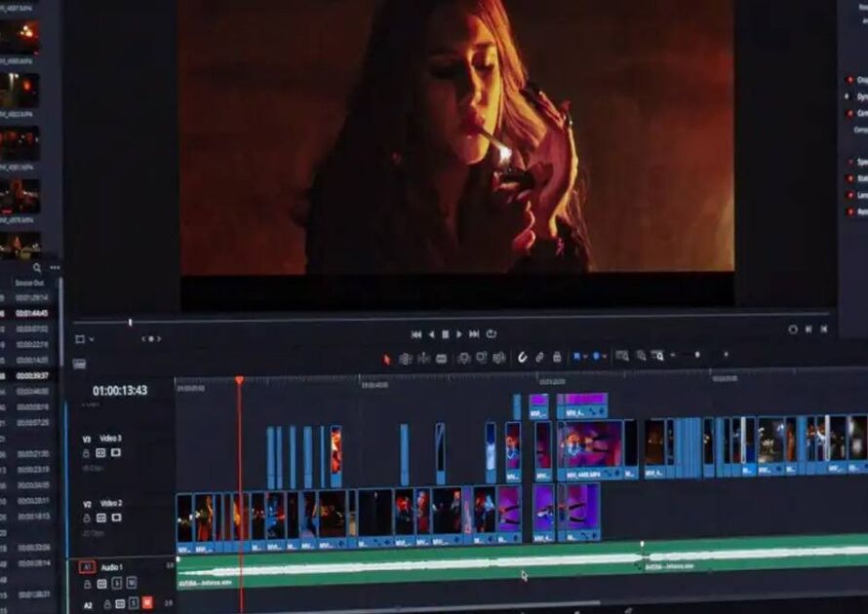This screenshot has width=868, height=614.
Task: Open the blue flag color dropdown
Action: (x=581, y=357)
